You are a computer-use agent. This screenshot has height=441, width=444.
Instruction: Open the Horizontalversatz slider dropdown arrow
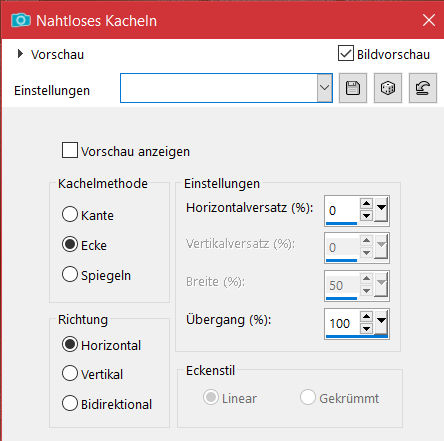(381, 209)
